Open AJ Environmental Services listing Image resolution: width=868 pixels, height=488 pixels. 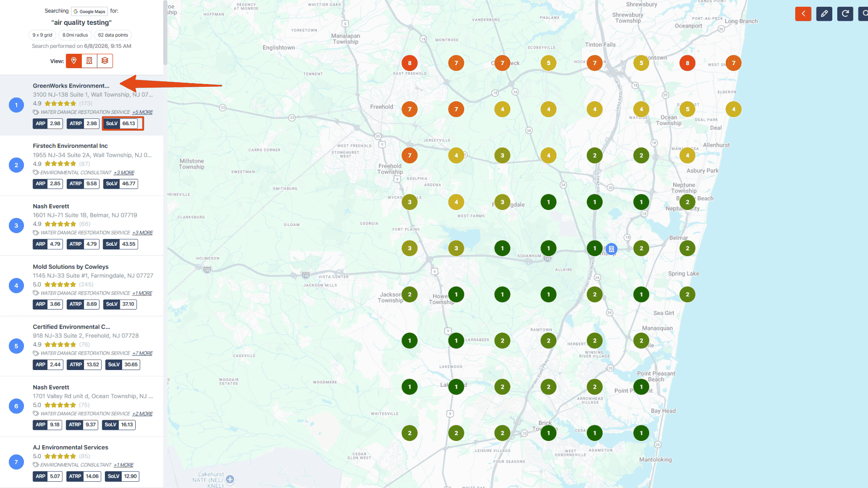[71, 447]
